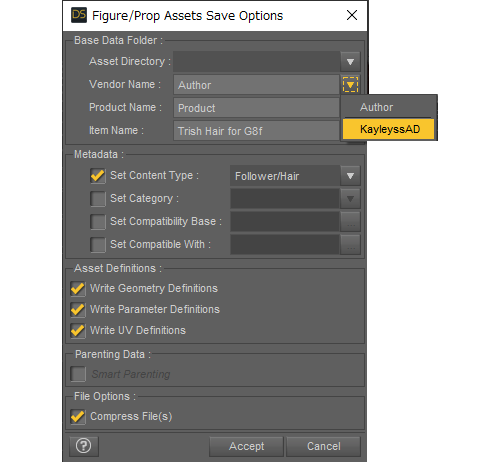Viewport: 500px width, 462px height.
Task: Enable the Set Category checkbox
Action: point(98,199)
